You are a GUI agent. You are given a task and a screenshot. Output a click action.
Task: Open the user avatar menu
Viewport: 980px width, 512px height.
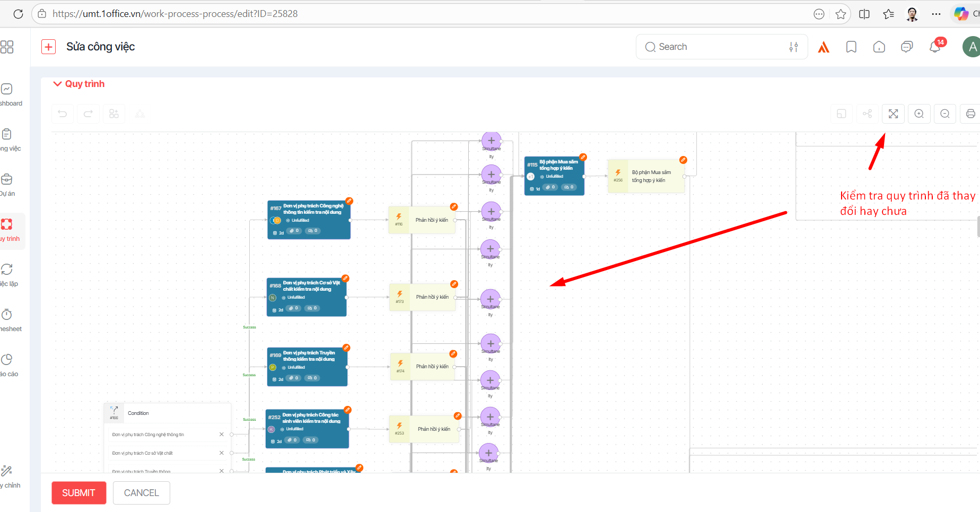pyautogui.click(x=972, y=47)
